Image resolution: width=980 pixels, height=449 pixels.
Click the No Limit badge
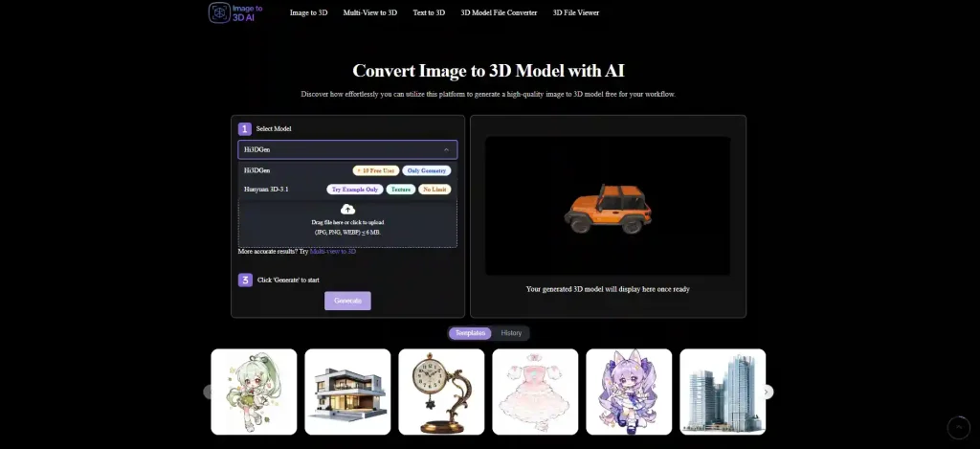pos(434,190)
